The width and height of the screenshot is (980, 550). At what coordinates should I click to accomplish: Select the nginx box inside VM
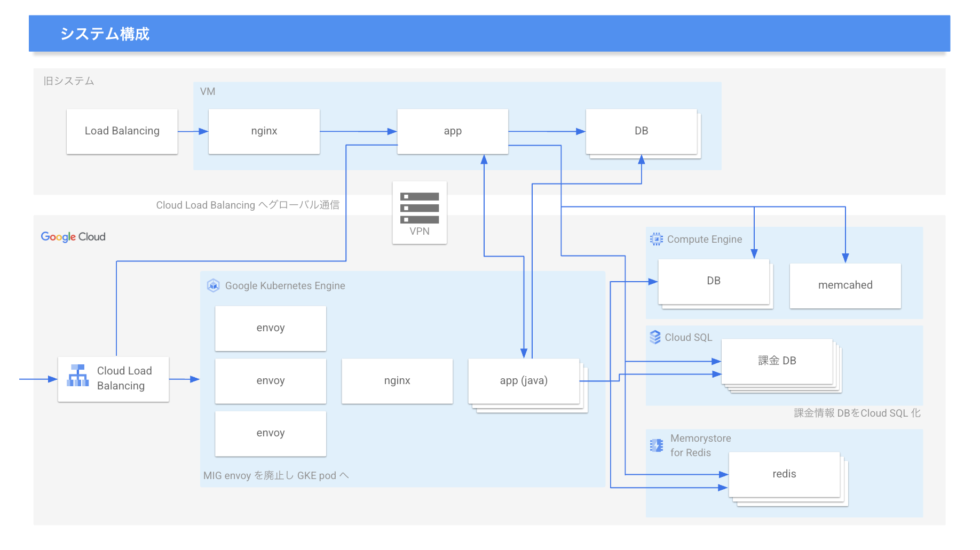tap(264, 131)
